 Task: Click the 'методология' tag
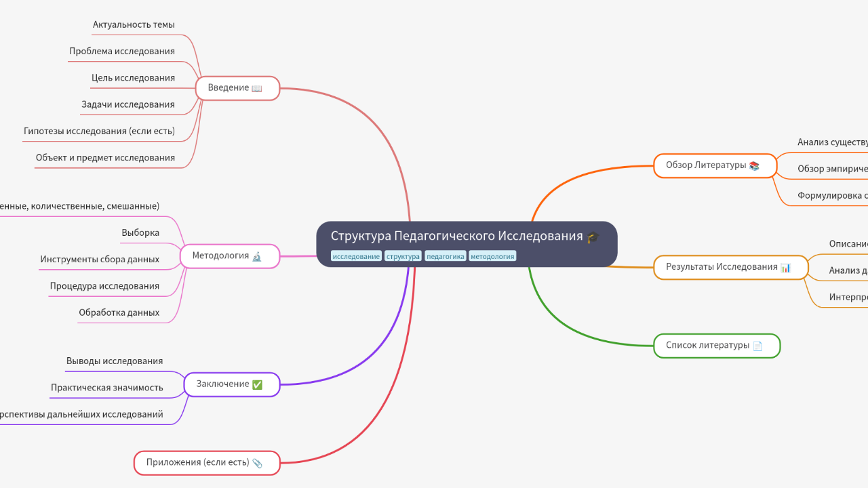[492, 256]
